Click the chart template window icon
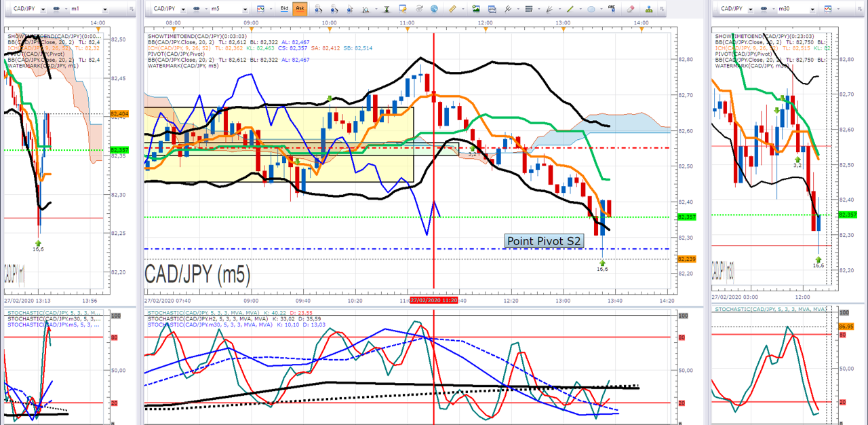Screen dimensions: 868x425 coord(492,10)
